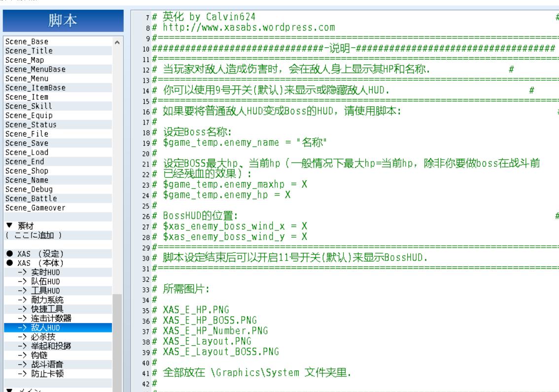Select the Scene_Base script
This screenshot has height=392, width=559.
[x=58, y=42]
